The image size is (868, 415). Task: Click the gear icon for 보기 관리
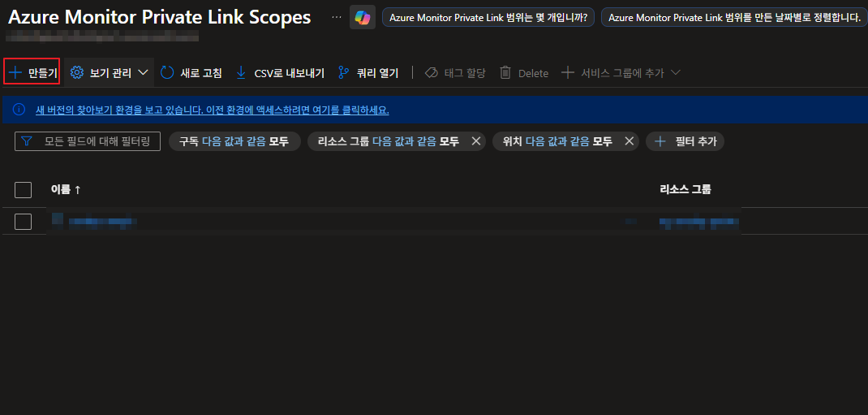pos(77,72)
